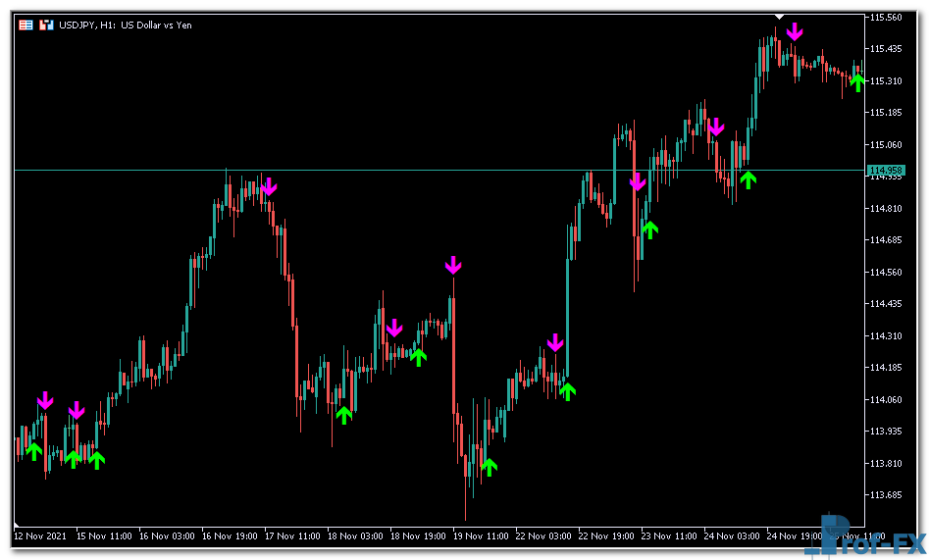
Task: Click the magenta arrow at the 16 Nov peak
Action: [x=268, y=186]
